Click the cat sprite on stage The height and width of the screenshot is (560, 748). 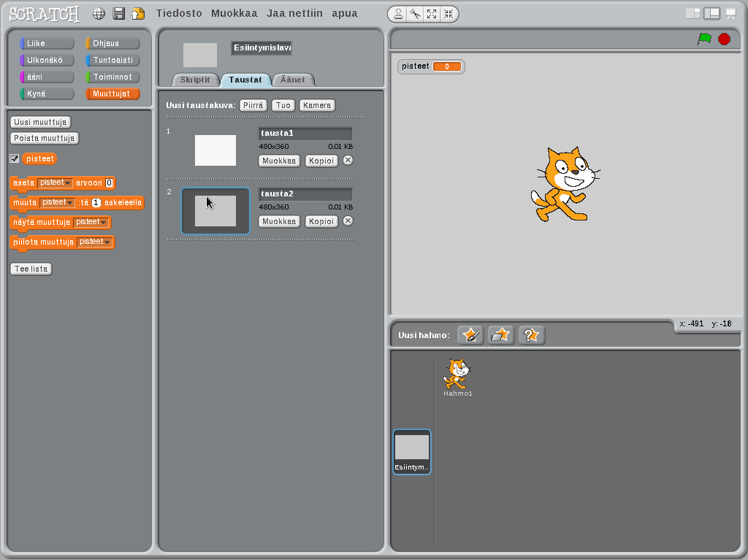tap(565, 184)
